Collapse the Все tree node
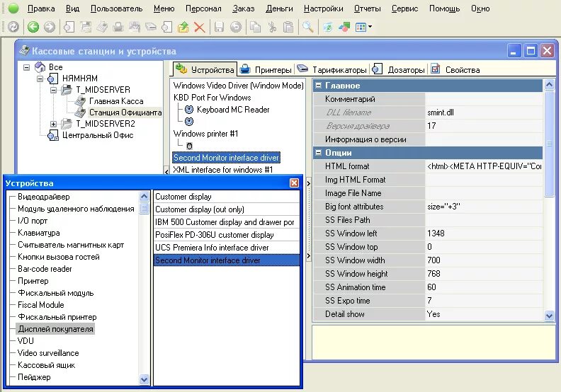This screenshot has height=392, width=561. 26,67
